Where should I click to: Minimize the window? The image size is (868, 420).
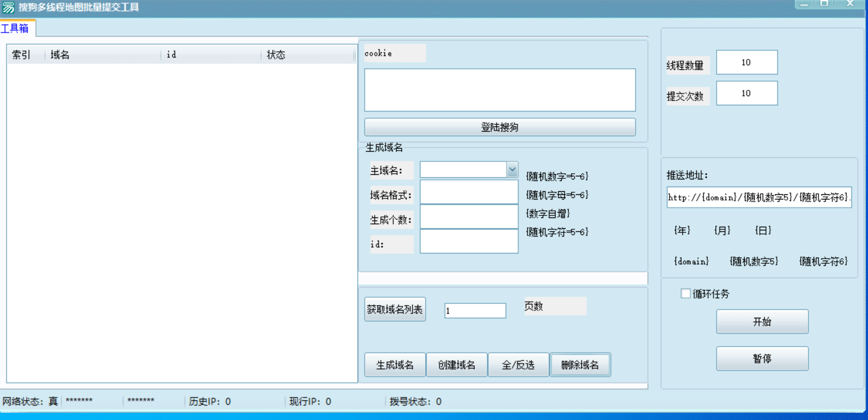(x=804, y=4)
